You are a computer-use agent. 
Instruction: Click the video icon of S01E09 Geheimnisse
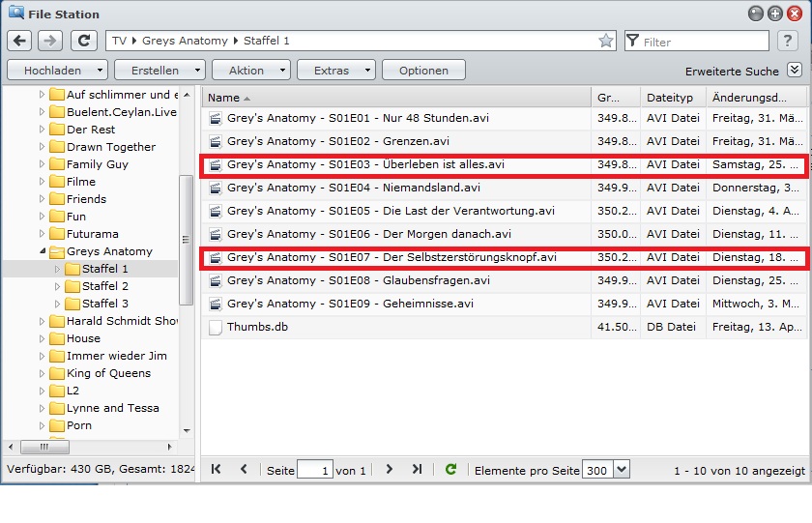coord(215,304)
